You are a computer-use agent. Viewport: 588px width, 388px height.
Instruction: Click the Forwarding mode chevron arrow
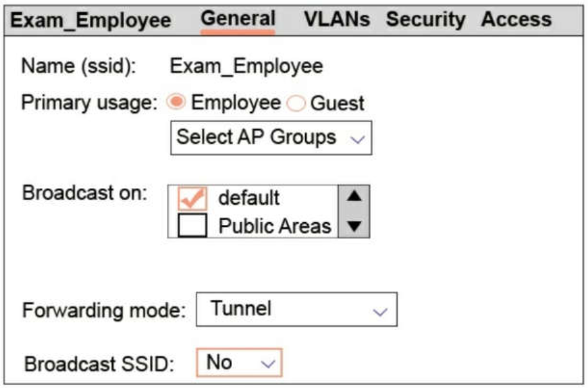pos(380,311)
